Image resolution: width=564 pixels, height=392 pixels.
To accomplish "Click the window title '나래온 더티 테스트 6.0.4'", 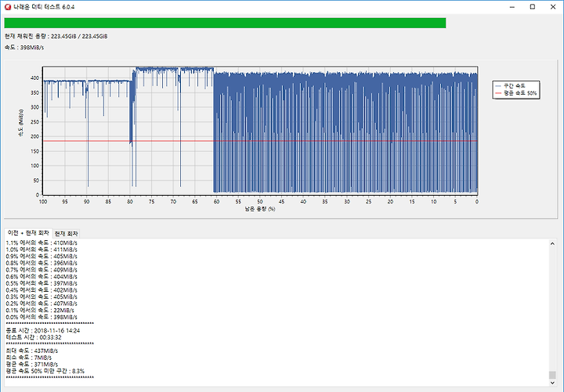I will [x=44, y=7].
